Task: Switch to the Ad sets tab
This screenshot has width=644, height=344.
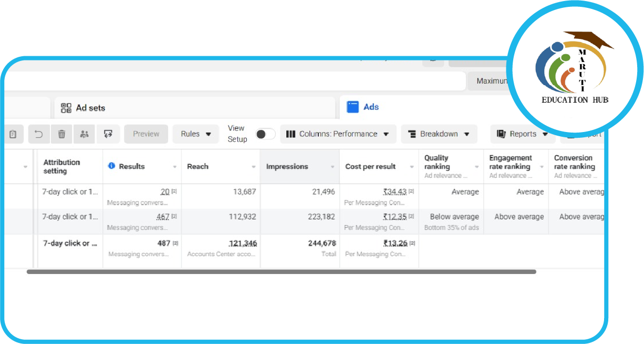Action: click(x=90, y=108)
